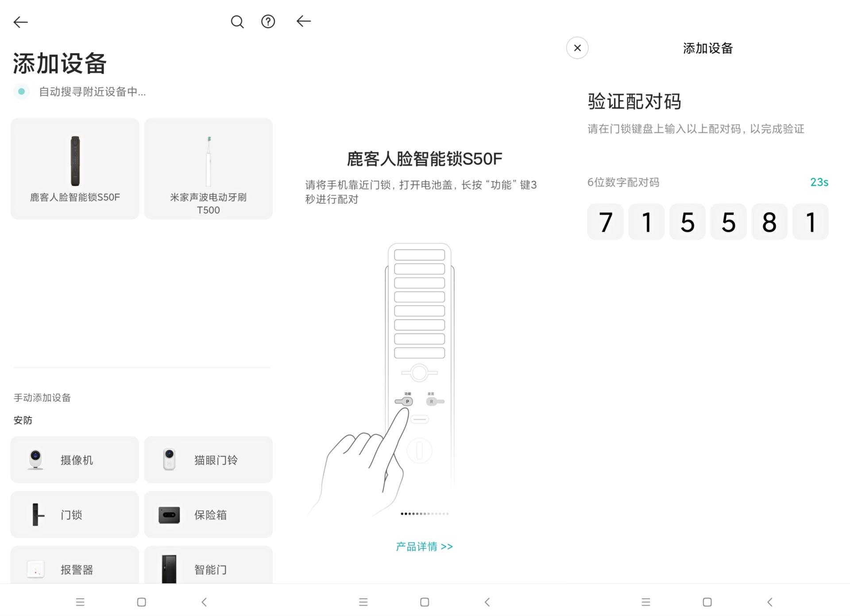Image resolution: width=850 pixels, height=616 pixels.
Task: Toggle the auto-search indicator dot beside 自动搜寻附近设备中
Action: pyautogui.click(x=21, y=91)
